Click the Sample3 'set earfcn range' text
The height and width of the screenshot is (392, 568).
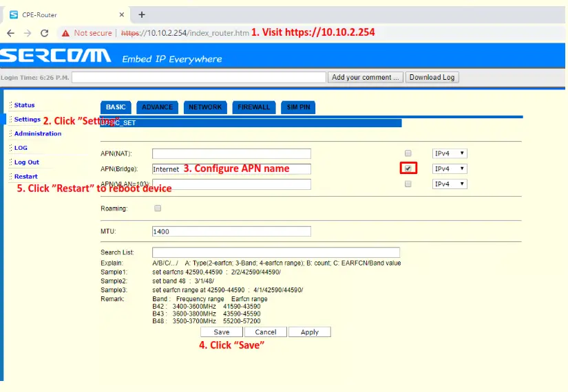[198, 290]
